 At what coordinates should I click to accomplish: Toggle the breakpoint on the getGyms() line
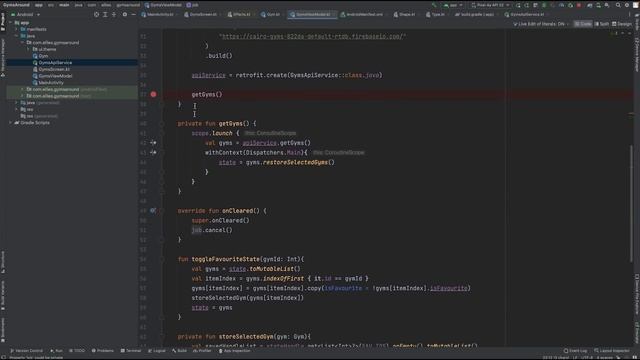coord(153,94)
